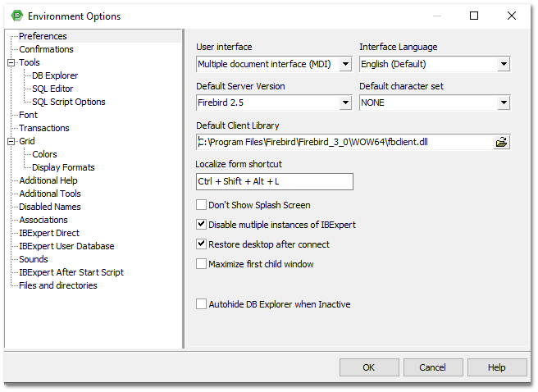
Task: Select IBExpert After Start Script
Action: (71, 272)
